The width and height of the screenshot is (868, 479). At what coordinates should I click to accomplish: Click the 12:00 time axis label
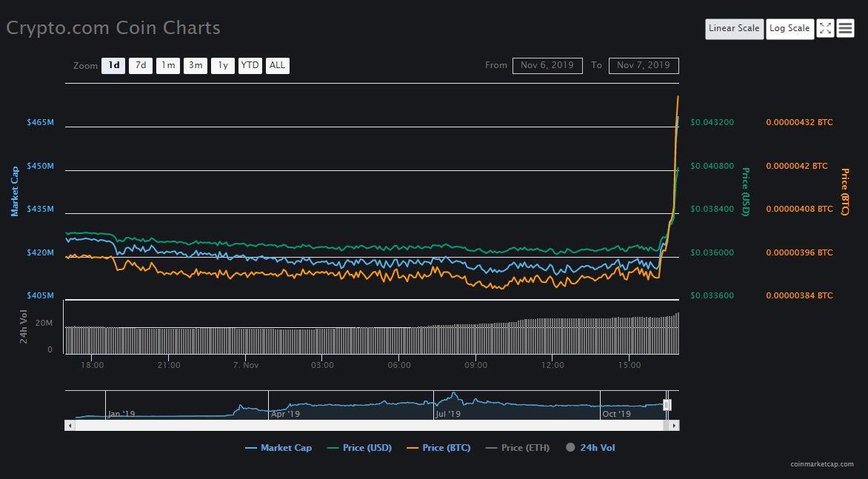click(552, 365)
